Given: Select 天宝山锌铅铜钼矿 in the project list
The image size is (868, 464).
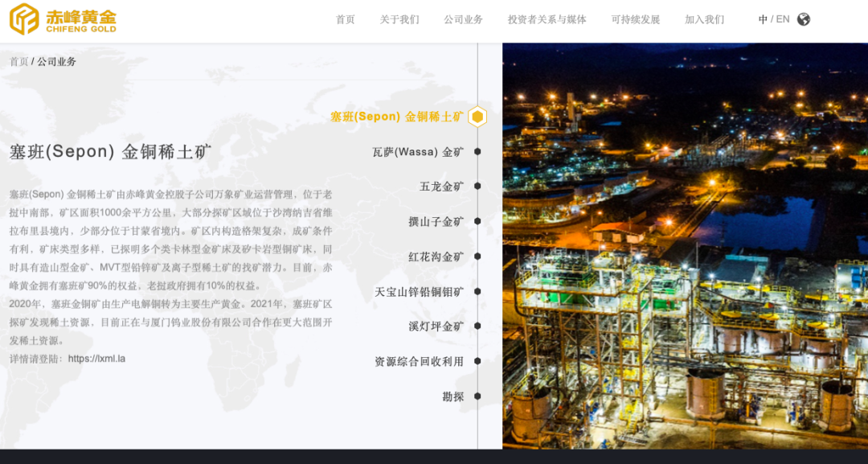Looking at the screenshot, I should click(419, 292).
